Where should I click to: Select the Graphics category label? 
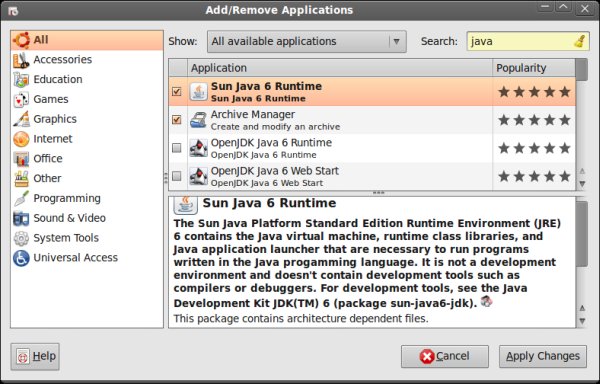tap(55, 119)
